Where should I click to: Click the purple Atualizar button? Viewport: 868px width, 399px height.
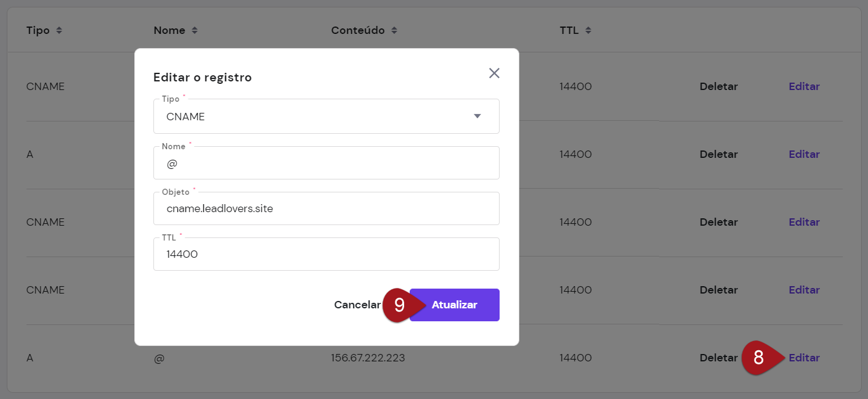coord(454,305)
